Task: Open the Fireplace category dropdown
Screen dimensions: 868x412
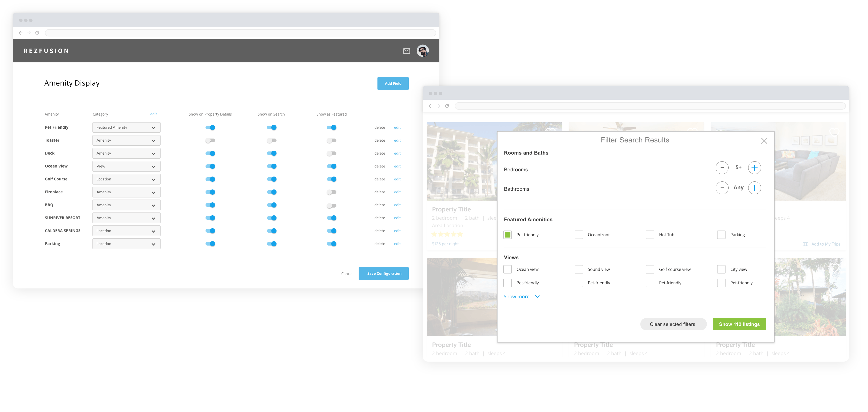Action: pyautogui.click(x=126, y=192)
